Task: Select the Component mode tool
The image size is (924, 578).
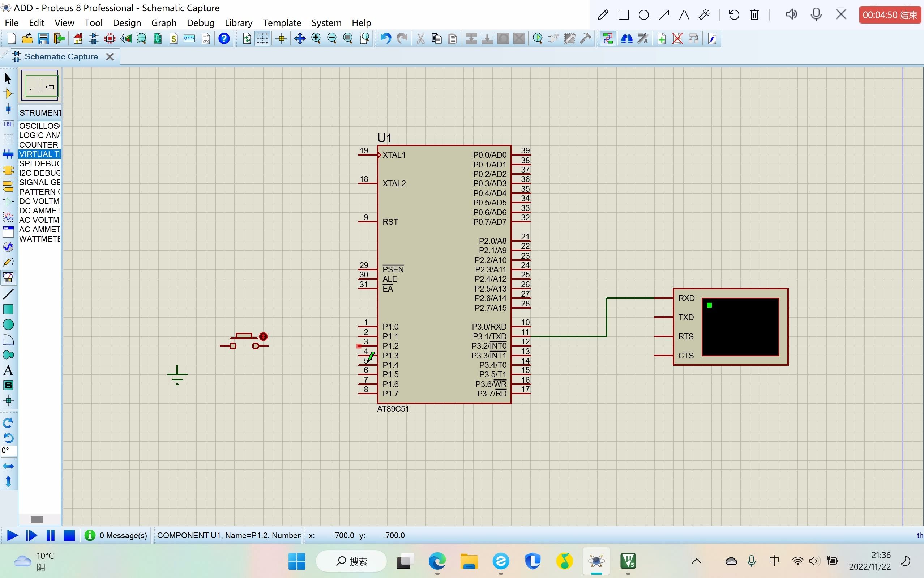Action: coord(8,94)
